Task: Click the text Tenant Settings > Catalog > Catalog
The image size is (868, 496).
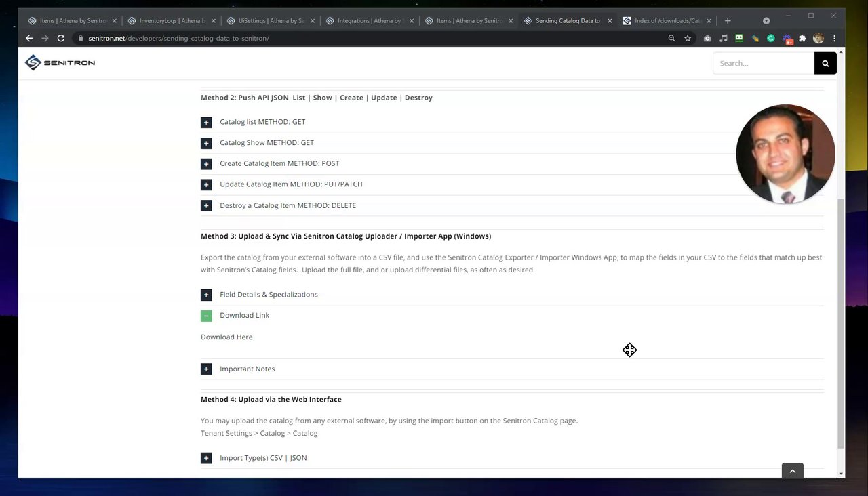Action: click(259, 434)
